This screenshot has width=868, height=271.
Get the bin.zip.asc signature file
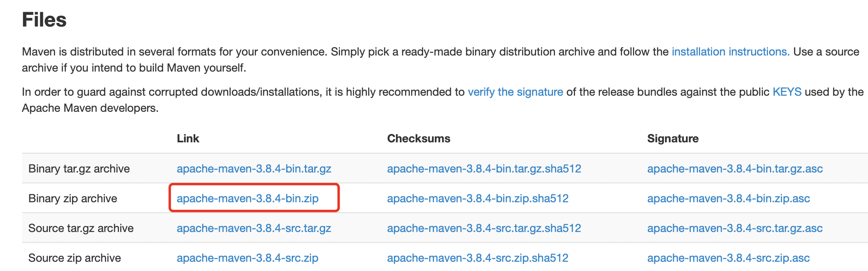point(728,199)
